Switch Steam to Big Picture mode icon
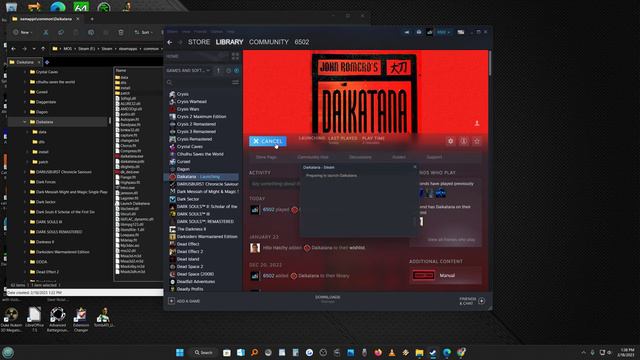This screenshot has width=640, height=360. click(x=460, y=32)
